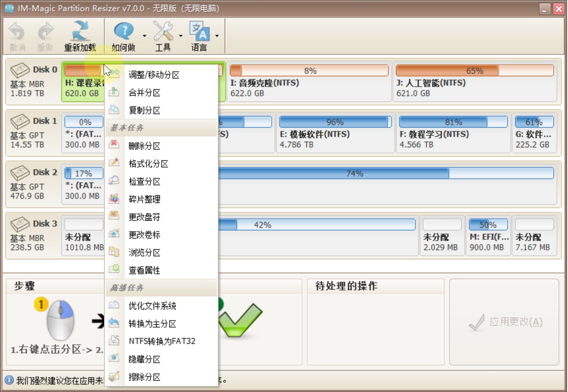Image resolution: width=568 pixels, height=392 pixels.
Task: Open help via the 如何做 icon
Action: [124, 31]
